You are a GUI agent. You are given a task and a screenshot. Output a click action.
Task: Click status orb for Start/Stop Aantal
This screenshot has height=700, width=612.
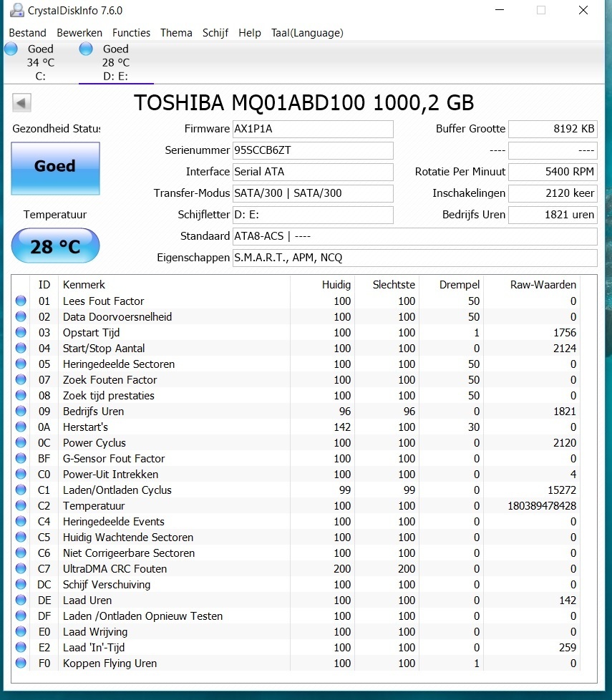21,349
